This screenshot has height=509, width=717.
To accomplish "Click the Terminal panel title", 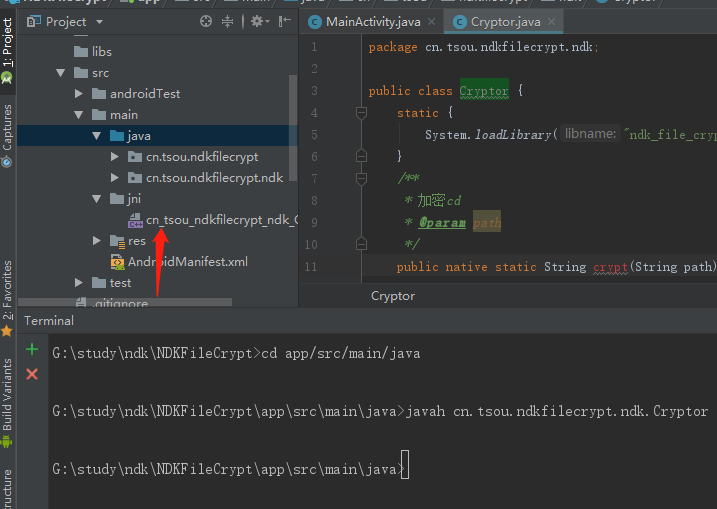I will coord(49,321).
